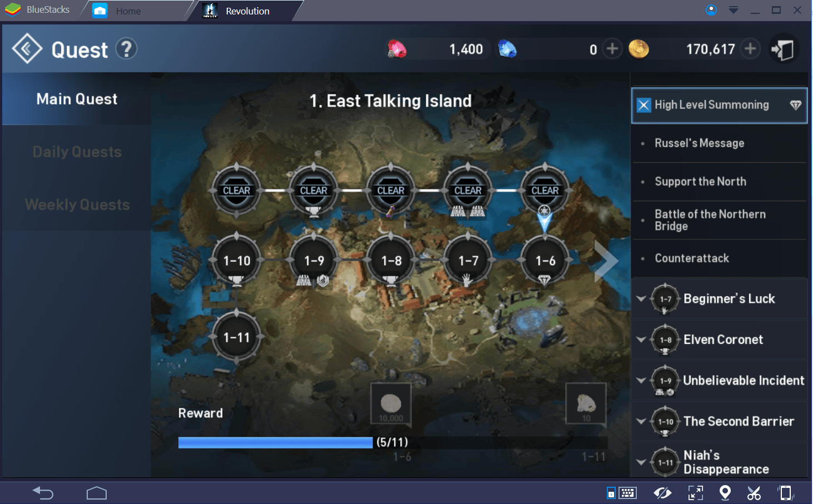Exit the quest screen via door icon
Viewport: 813px width, 504px height.
coord(784,49)
